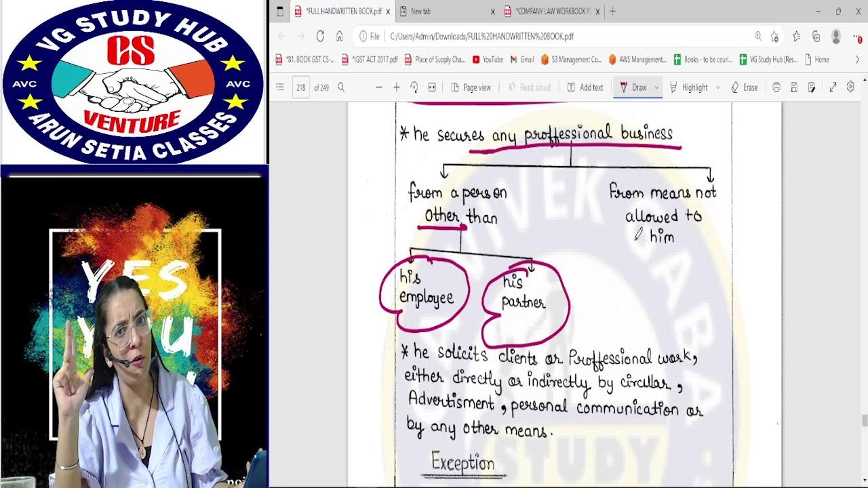Search inside the PDF with magnifier icon

click(341, 87)
